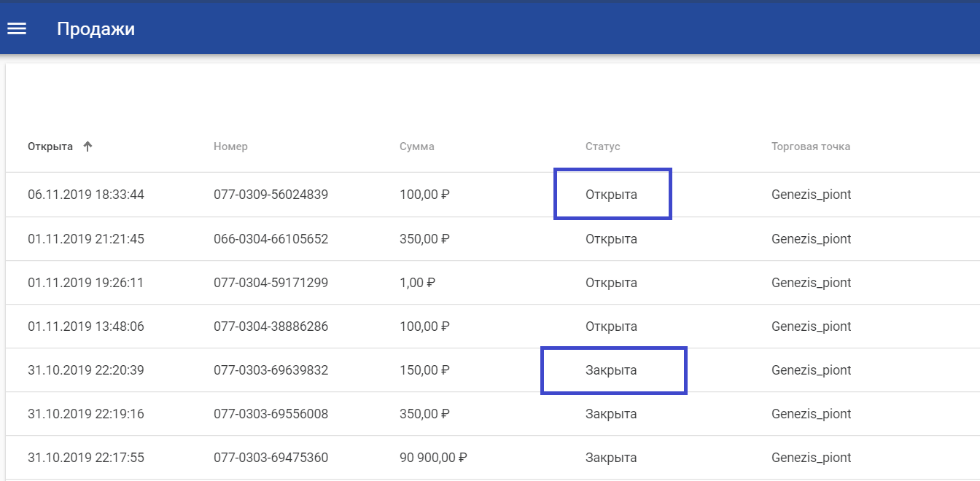Select sale number 077-0304-59171299
This screenshot has height=481, width=980.
271,283
